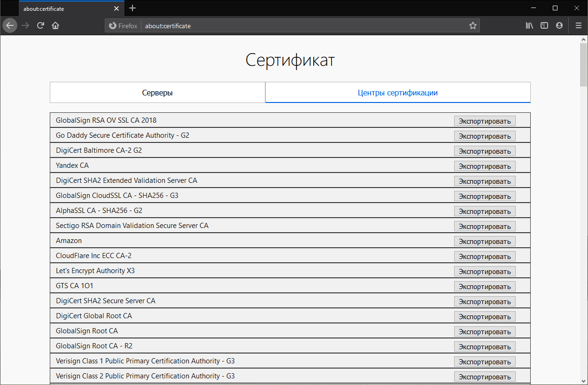Export DigiCert Baltimore CA-2 G2 certificate
The height and width of the screenshot is (385, 588).
485,151
